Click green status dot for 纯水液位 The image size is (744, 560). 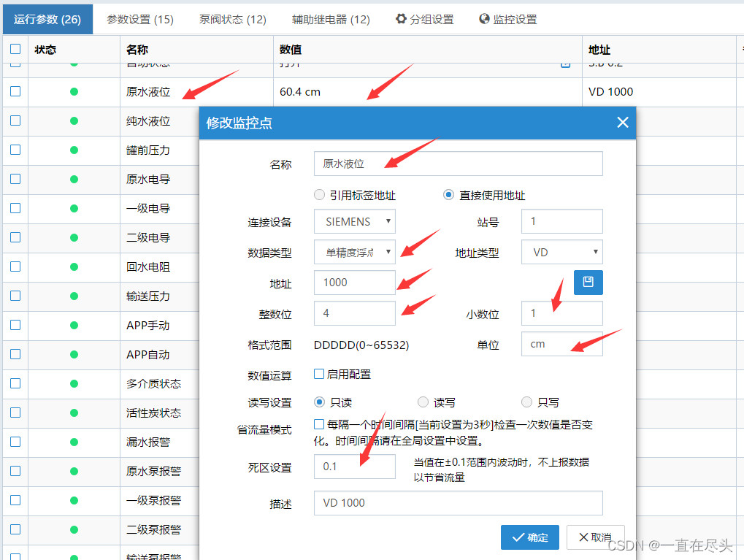pos(74,121)
